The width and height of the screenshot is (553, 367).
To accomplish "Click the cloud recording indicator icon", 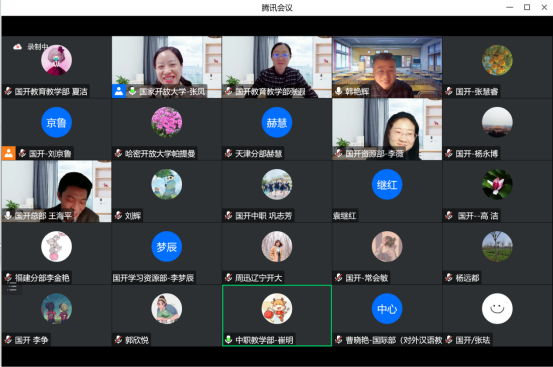I will coord(17,47).
